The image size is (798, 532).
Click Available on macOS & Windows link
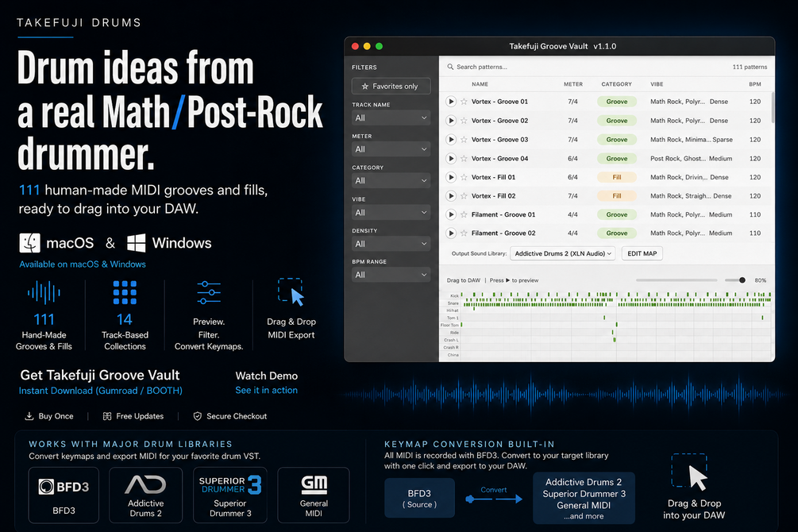pyautogui.click(x=83, y=264)
